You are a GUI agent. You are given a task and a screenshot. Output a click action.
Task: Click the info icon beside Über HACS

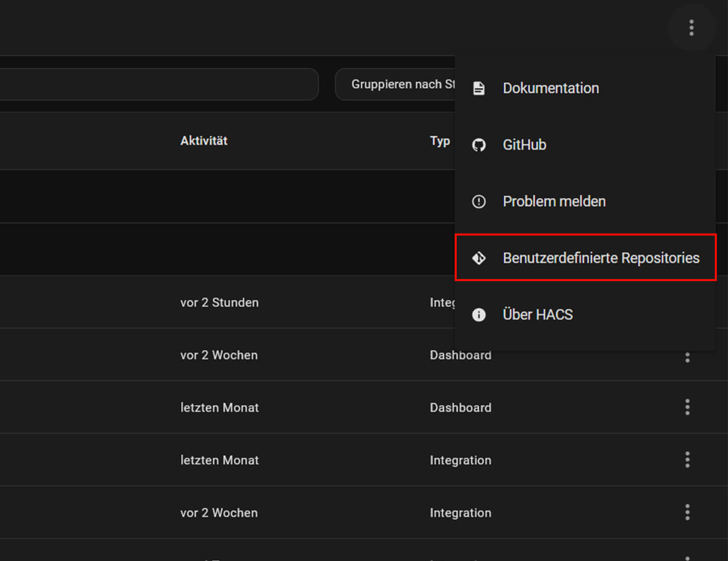[x=479, y=315]
